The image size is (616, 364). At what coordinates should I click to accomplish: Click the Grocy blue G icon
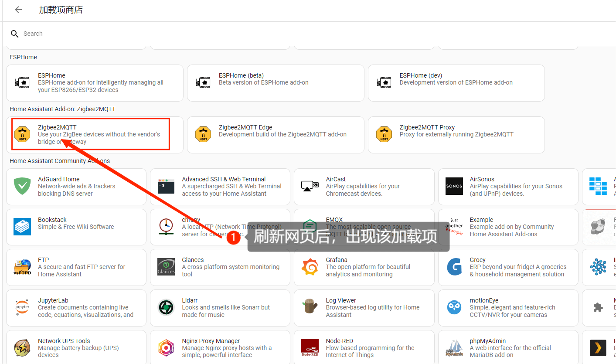[x=454, y=267]
